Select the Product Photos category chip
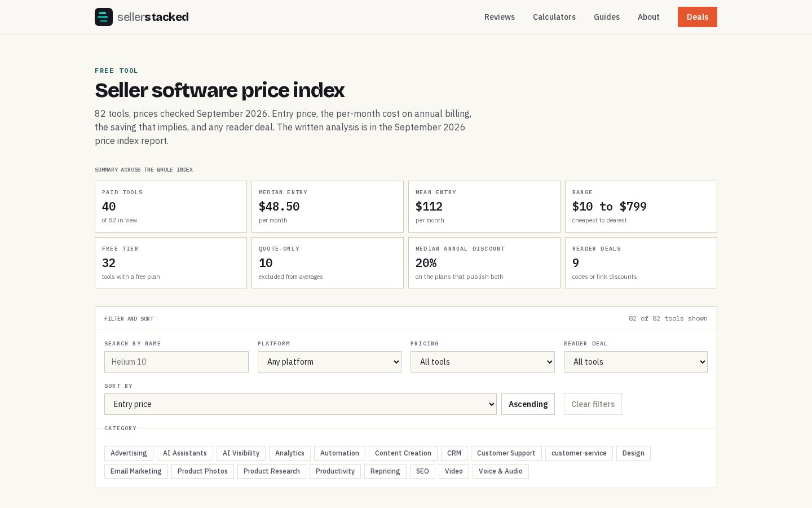The image size is (812, 508). 202,471
